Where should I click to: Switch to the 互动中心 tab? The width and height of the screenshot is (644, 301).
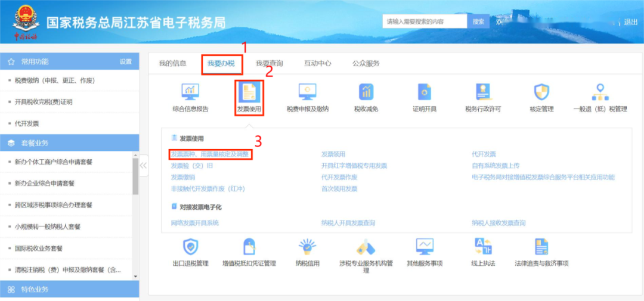click(317, 64)
